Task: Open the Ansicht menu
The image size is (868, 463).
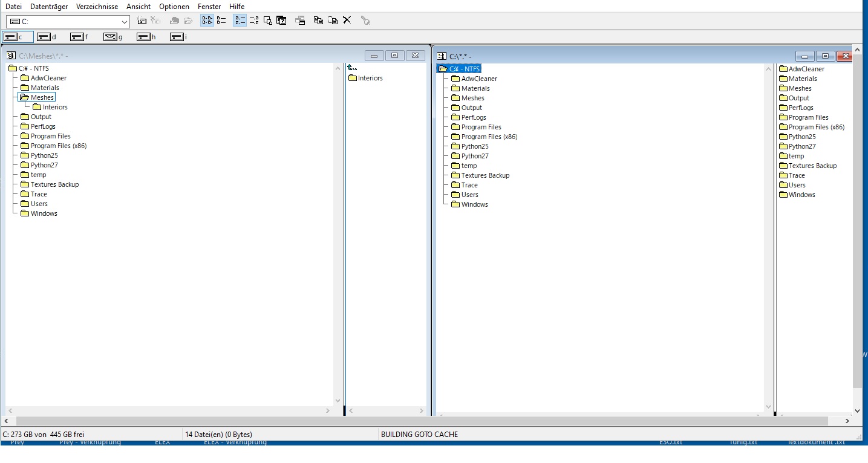Action: click(139, 7)
